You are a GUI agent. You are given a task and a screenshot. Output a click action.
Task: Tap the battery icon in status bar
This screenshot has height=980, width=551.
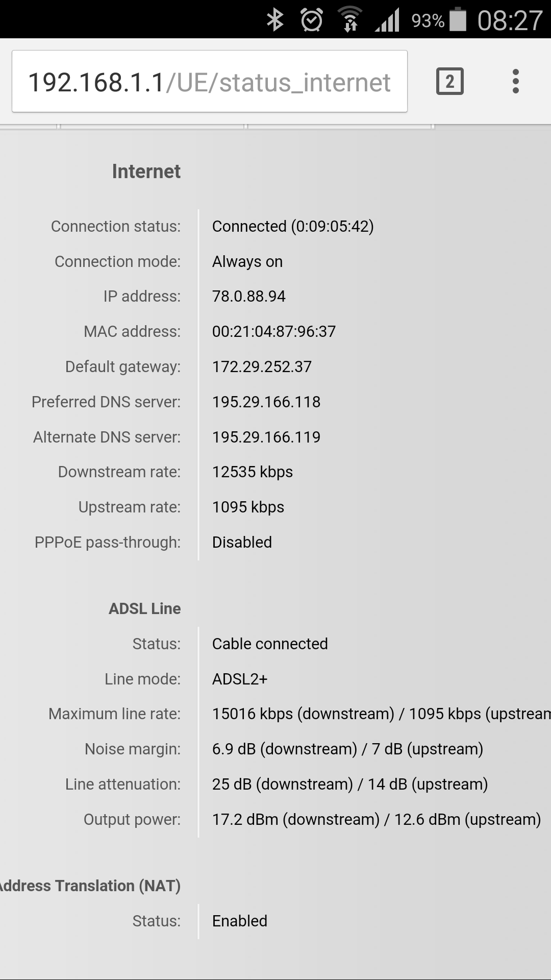458,20
